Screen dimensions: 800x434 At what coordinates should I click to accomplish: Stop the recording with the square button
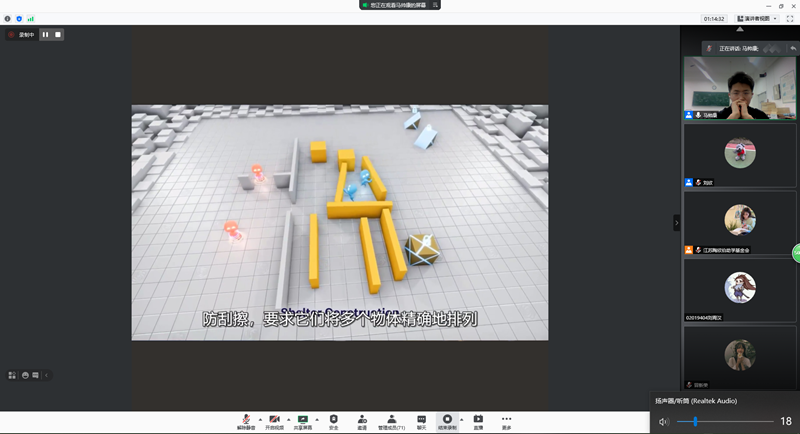tap(58, 34)
